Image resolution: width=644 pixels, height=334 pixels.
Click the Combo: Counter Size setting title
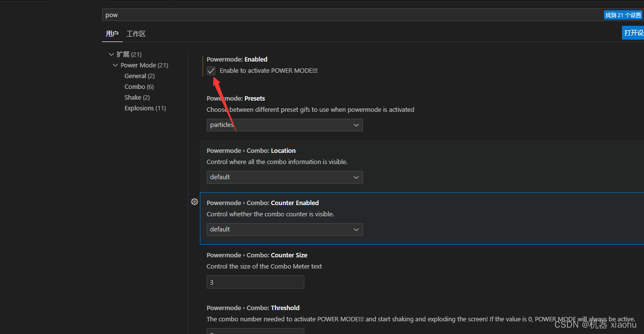pos(257,255)
